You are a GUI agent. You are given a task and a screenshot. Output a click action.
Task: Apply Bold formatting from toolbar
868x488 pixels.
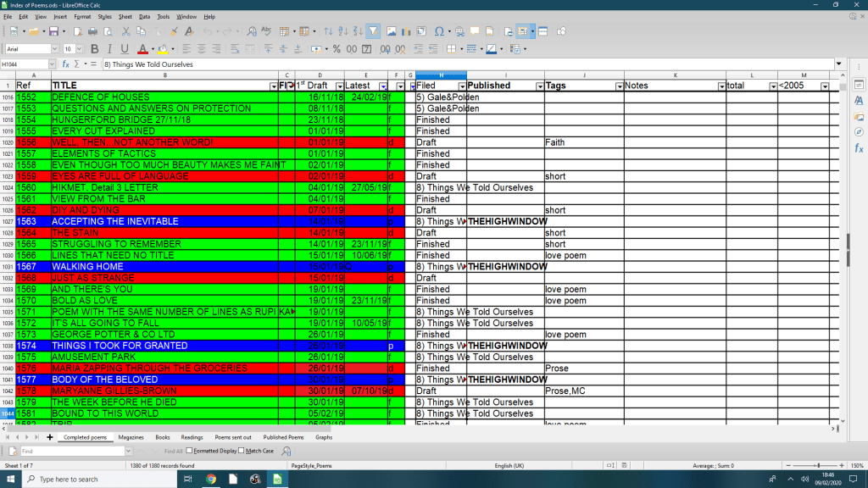click(x=94, y=49)
